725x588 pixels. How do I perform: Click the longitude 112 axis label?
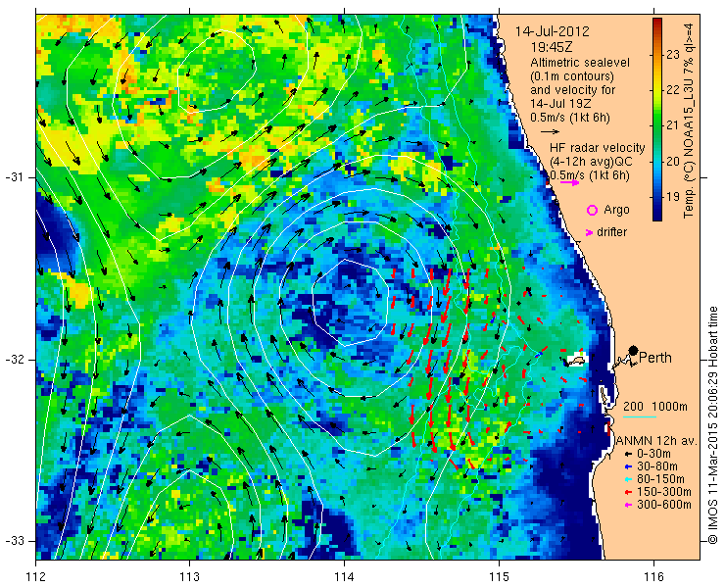click(x=36, y=577)
